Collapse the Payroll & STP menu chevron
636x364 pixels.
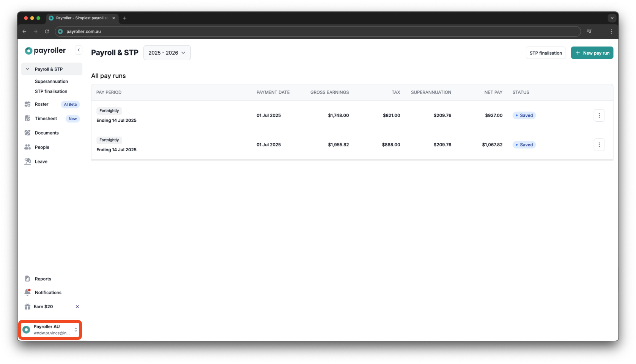27,69
